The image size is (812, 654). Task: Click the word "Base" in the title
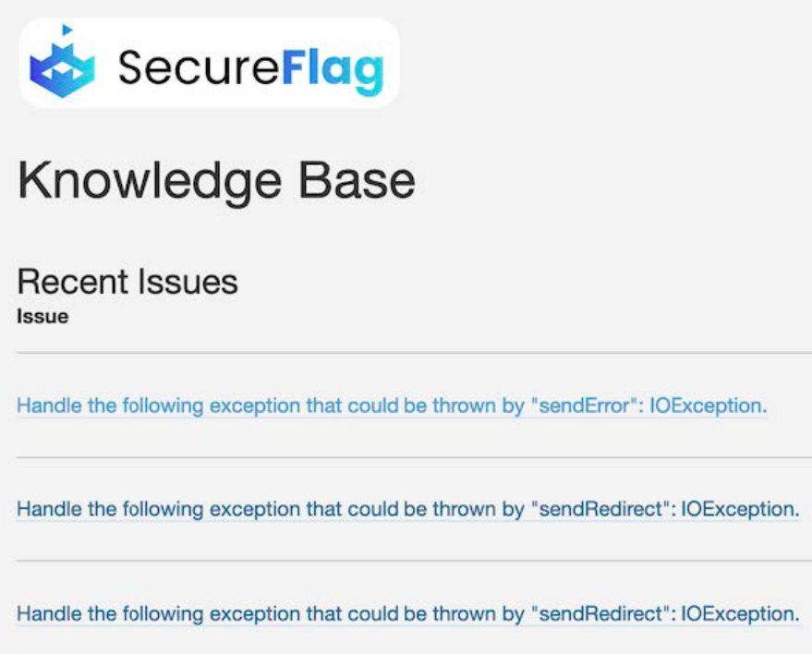[x=357, y=181]
